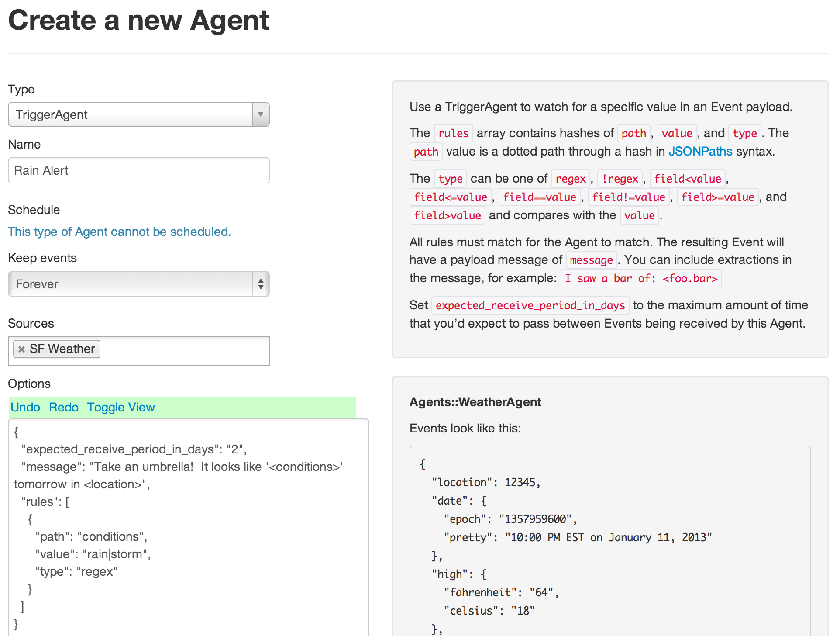Click Undo in the Options editor

click(x=25, y=407)
